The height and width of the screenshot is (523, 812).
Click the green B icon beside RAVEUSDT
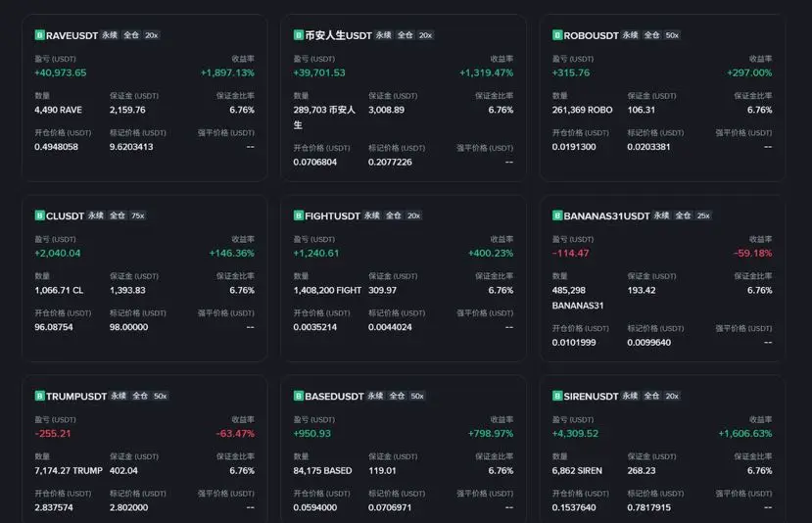[39, 35]
